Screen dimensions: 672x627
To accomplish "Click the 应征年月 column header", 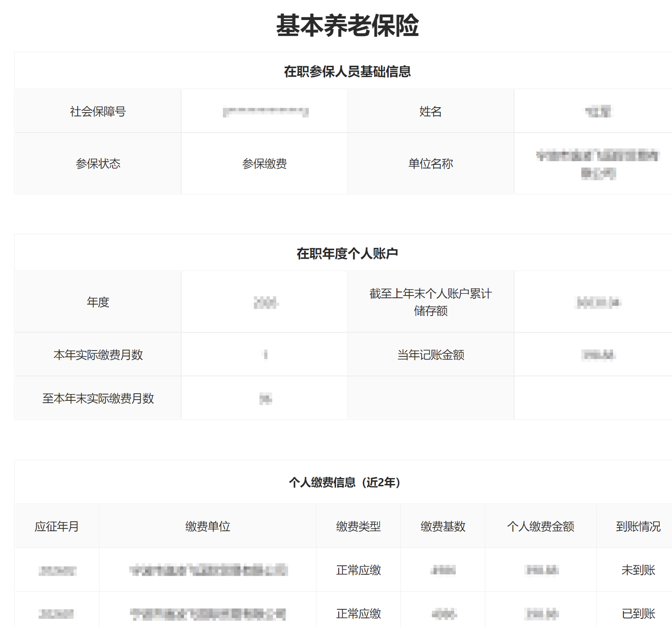I will pyautogui.click(x=56, y=526).
